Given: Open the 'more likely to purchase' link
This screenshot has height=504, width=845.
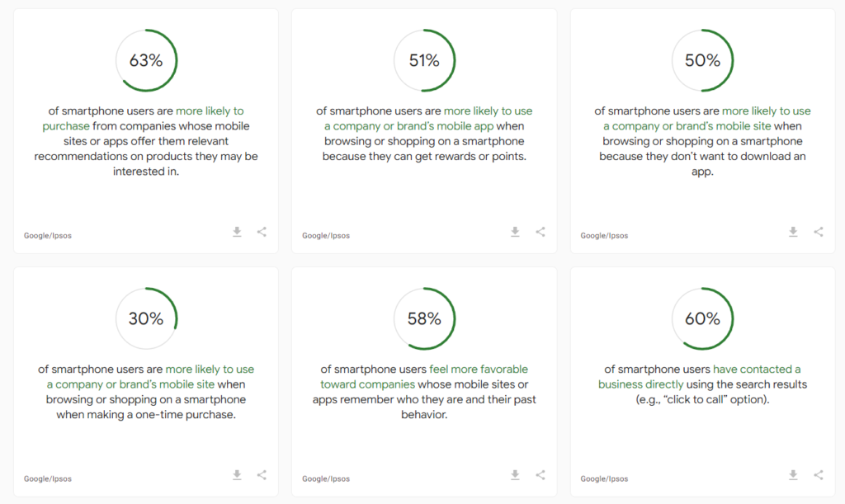Looking at the screenshot, I should click(x=144, y=119).
